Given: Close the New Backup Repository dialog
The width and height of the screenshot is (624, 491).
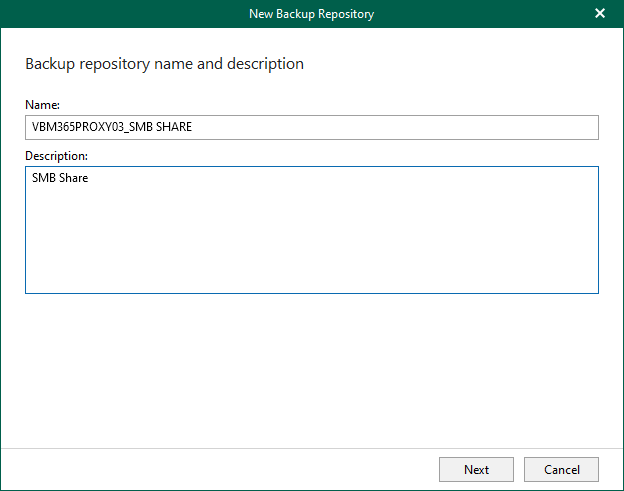Looking at the screenshot, I should click(x=600, y=14).
